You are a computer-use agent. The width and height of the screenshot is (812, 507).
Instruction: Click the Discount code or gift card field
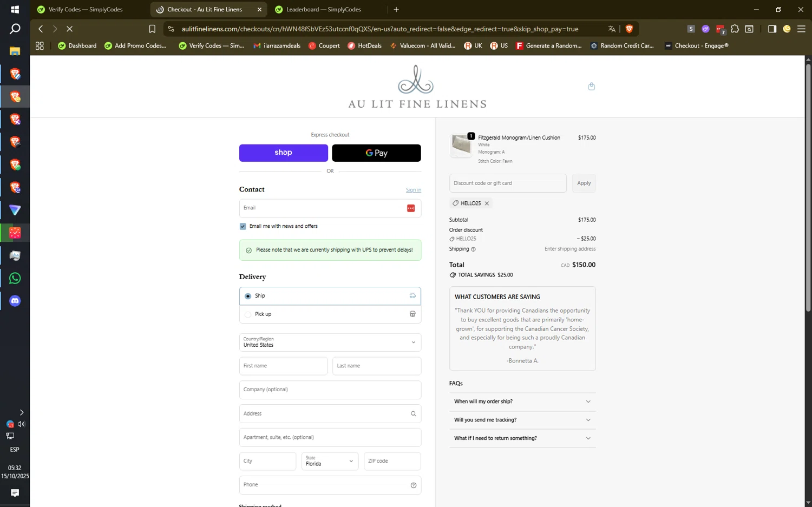click(x=508, y=183)
